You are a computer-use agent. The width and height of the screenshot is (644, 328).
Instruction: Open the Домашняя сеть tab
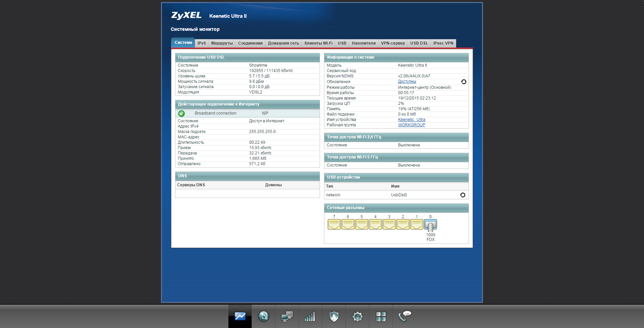(283, 43)
